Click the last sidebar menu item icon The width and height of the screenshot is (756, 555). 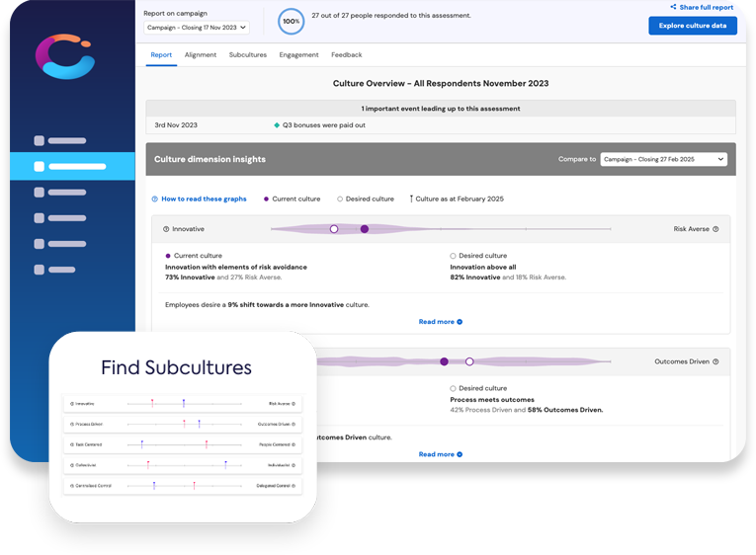(x=39, y=269)
